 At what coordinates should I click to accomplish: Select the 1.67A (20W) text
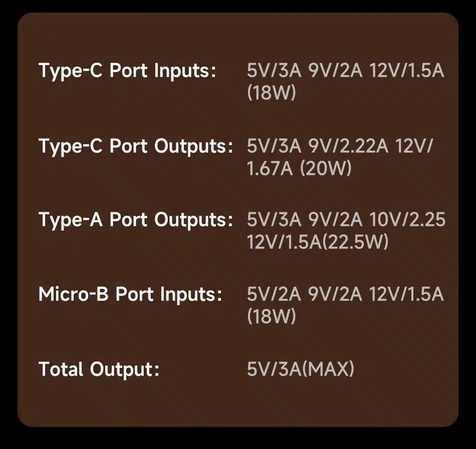click(x=299, y=169)
